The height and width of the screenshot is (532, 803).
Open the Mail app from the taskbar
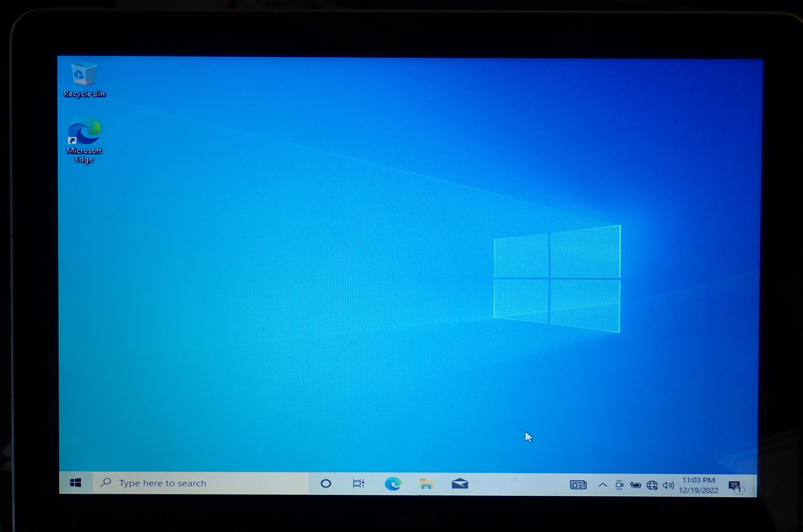coord(459,484)
